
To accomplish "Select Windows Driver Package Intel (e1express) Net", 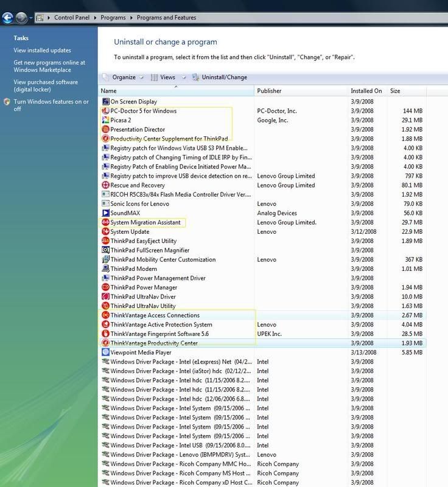I will pyautogui.click(x=263, y=362).
